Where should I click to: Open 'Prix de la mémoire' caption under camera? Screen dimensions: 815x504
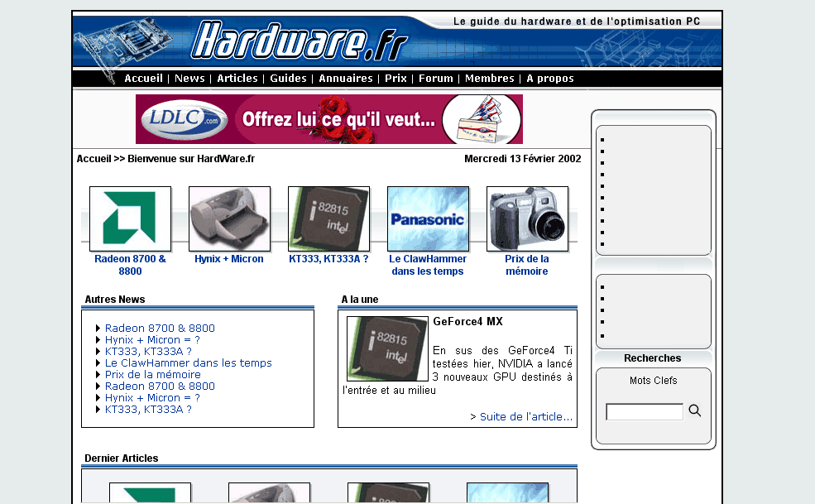coord(526,265)
